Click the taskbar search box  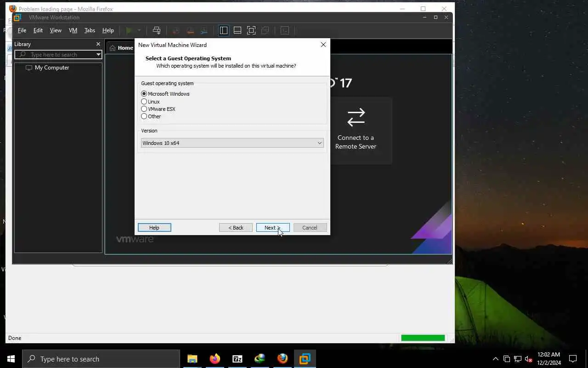point(101,359)
